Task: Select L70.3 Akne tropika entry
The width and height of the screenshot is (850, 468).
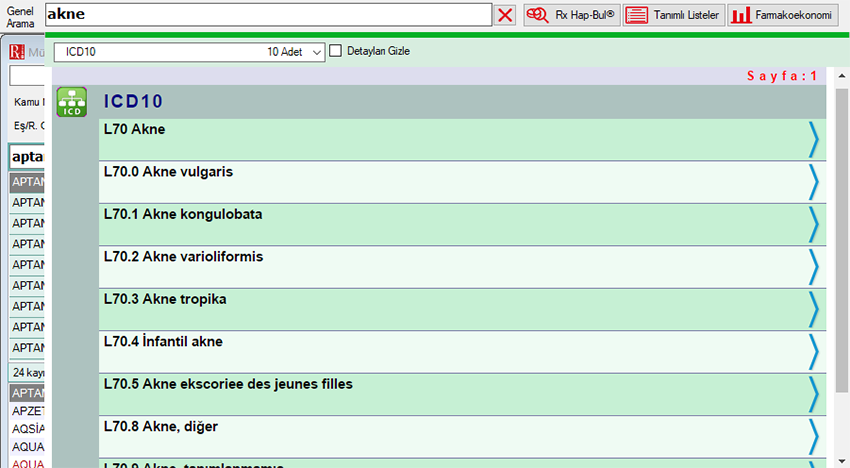Action: pos(165,300)
